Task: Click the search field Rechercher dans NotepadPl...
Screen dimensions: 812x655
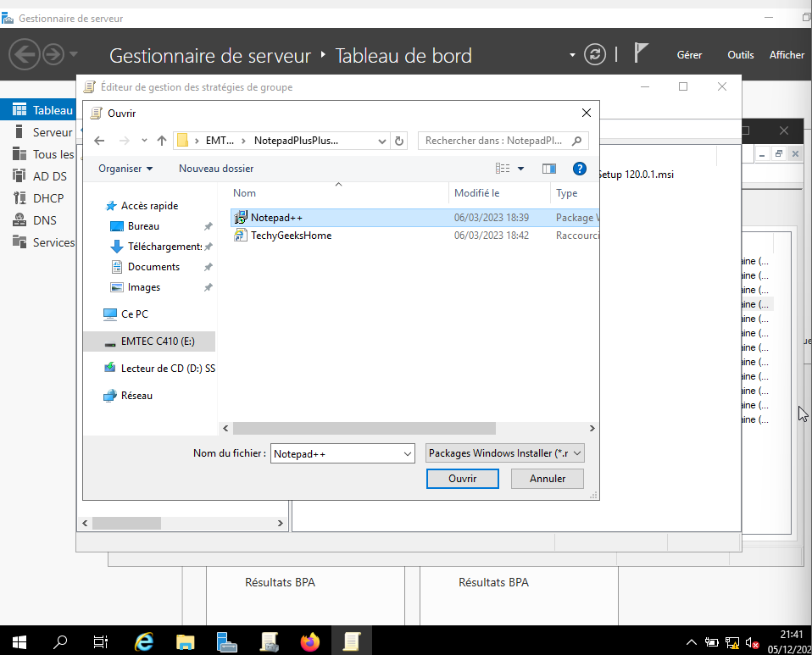Action: point(496,141)
